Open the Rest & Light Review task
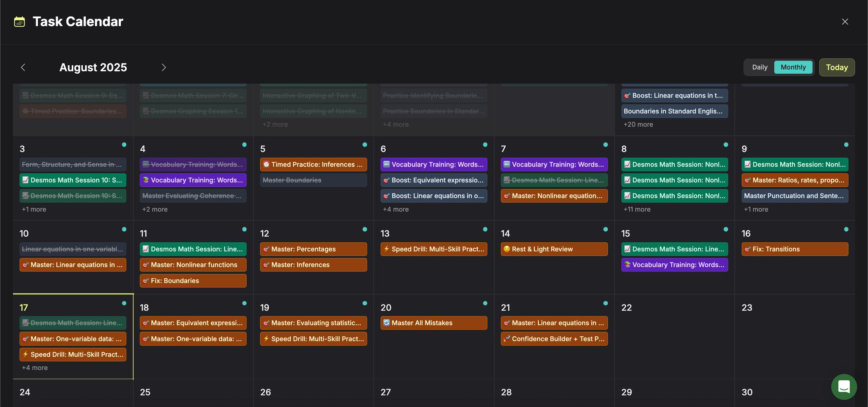868x407 pixels. pyautogui.click(x=554, y=249)
